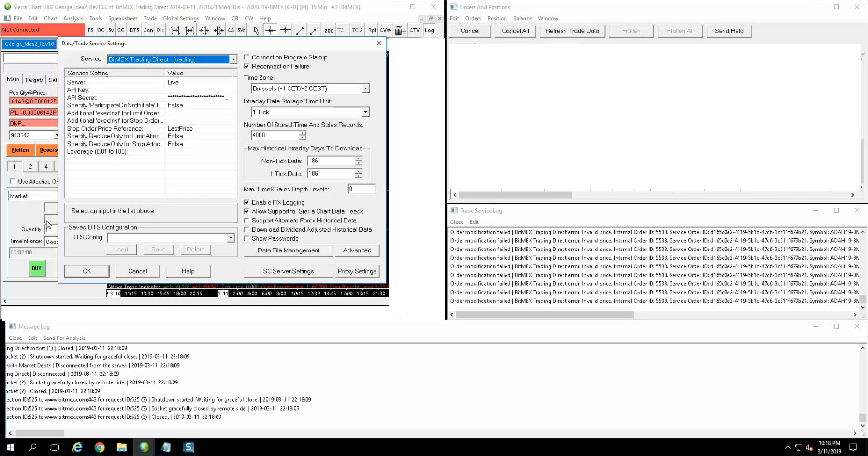Select the SW toolbar button
This screenshot has width=868, height=456.
[241, 30]
